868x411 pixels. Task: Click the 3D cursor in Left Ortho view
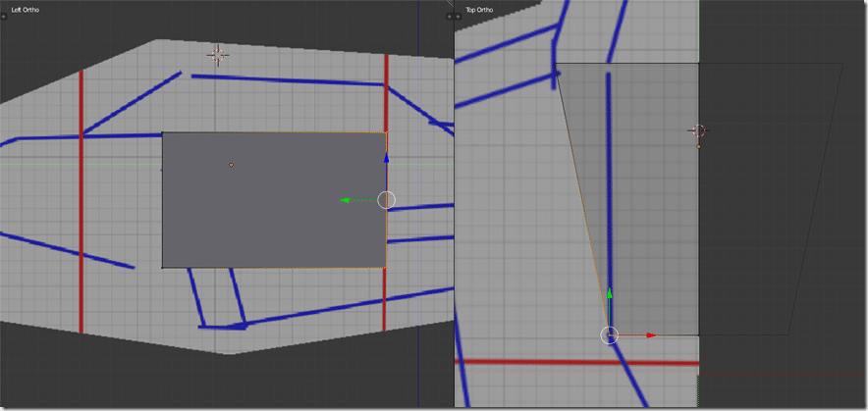218,55
